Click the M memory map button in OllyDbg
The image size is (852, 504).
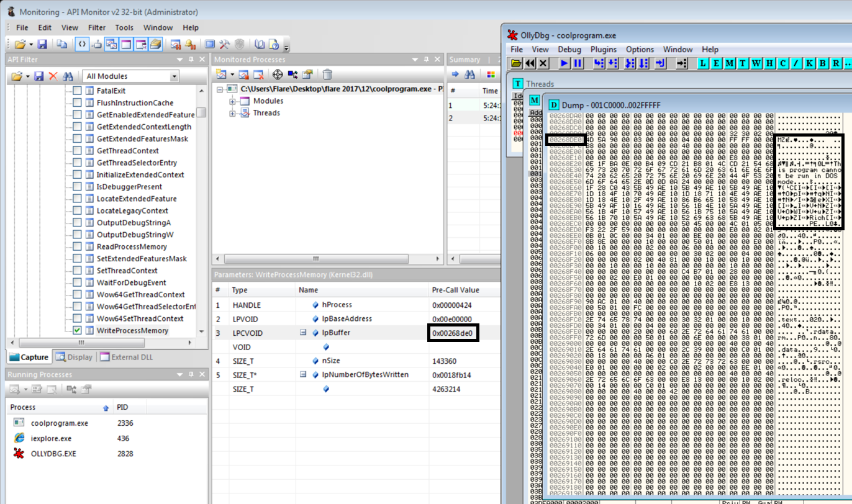[x=730, y=63]
